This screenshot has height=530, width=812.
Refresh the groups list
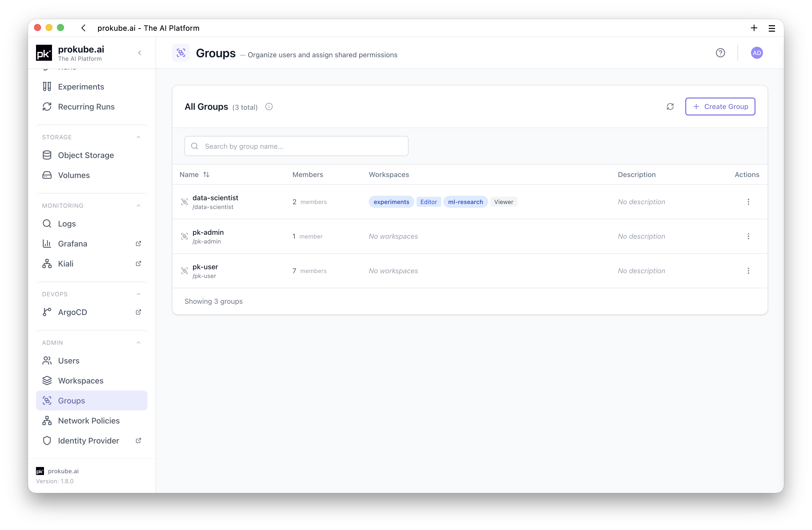pyautogui.click(x=670, y=106)
